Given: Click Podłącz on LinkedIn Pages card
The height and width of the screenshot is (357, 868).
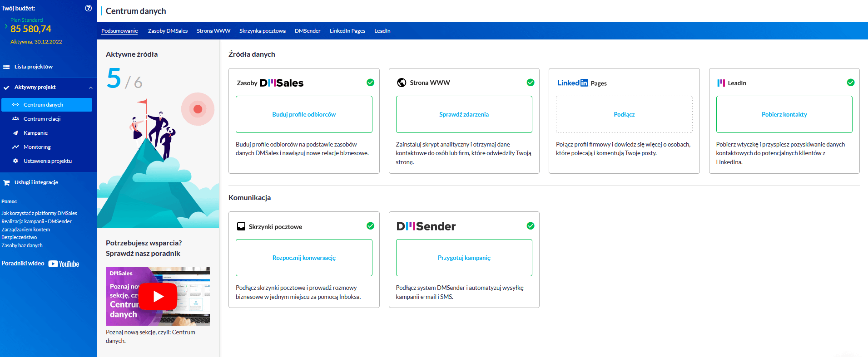Looking at the screenshot, I should [x=624, y=114].
